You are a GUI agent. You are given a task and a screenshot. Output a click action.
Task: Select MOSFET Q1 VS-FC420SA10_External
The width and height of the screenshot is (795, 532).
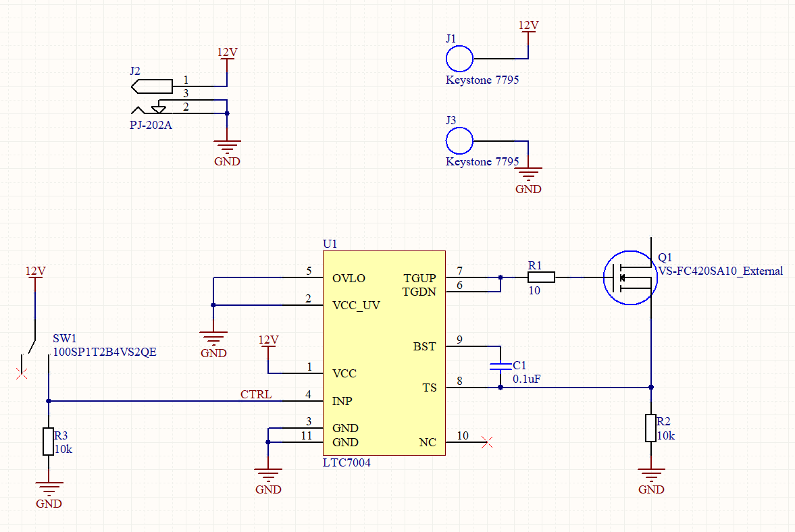pos(630,277)
